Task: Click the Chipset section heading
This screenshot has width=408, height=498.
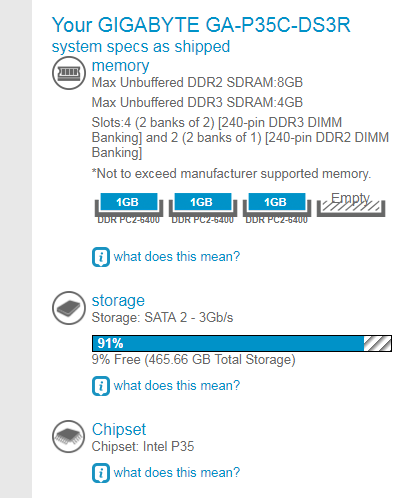Action: 119,429
